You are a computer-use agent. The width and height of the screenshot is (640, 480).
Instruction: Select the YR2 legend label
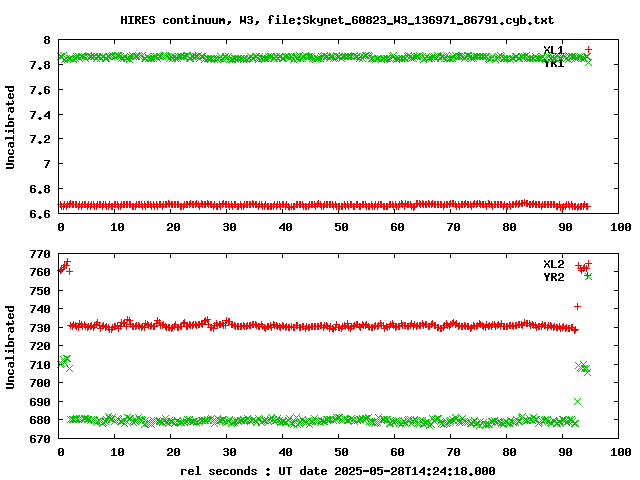coord(553,277)
